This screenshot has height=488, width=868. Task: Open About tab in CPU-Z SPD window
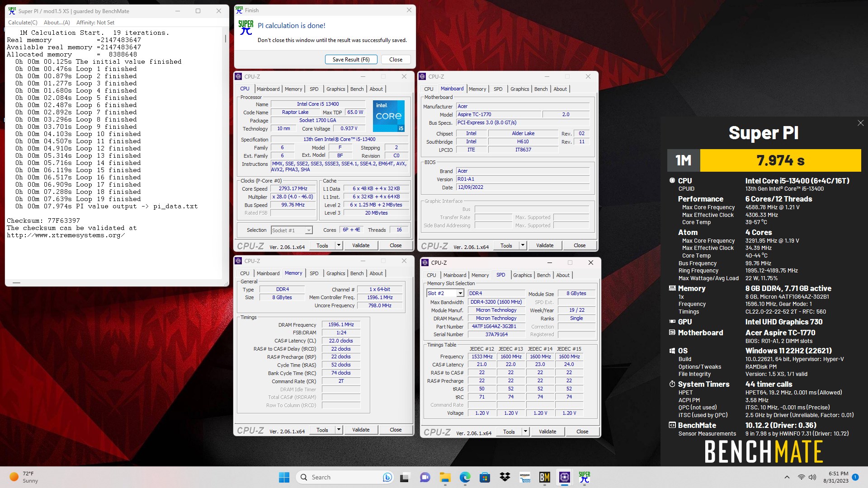(x=563, y=275)
